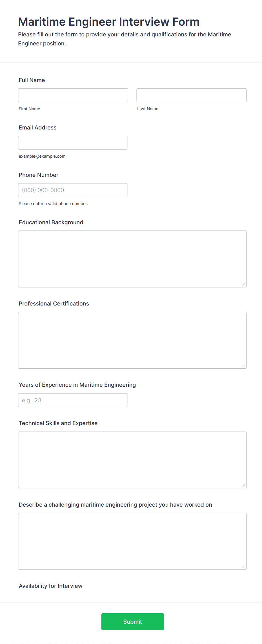This screenshot has height=644, width=262.
Task: Click the Professional Certifications resize handle
Action: point(244,366)
